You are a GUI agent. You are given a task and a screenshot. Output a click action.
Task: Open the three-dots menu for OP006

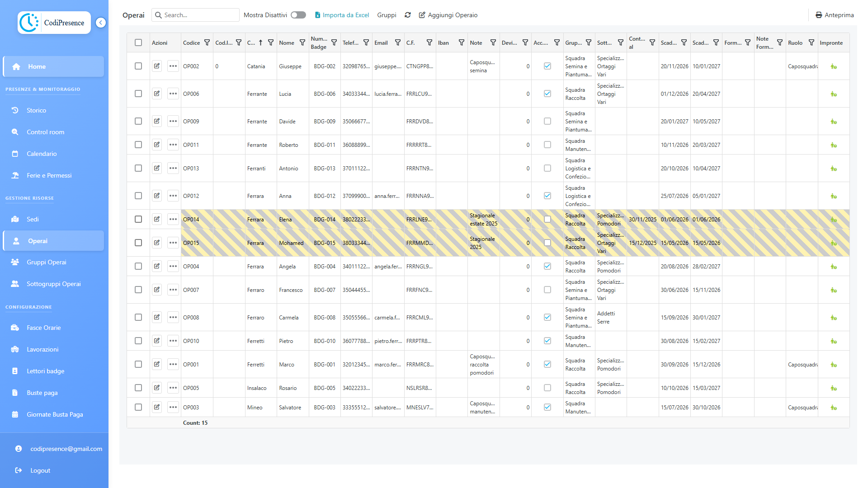tap(173, 94)
